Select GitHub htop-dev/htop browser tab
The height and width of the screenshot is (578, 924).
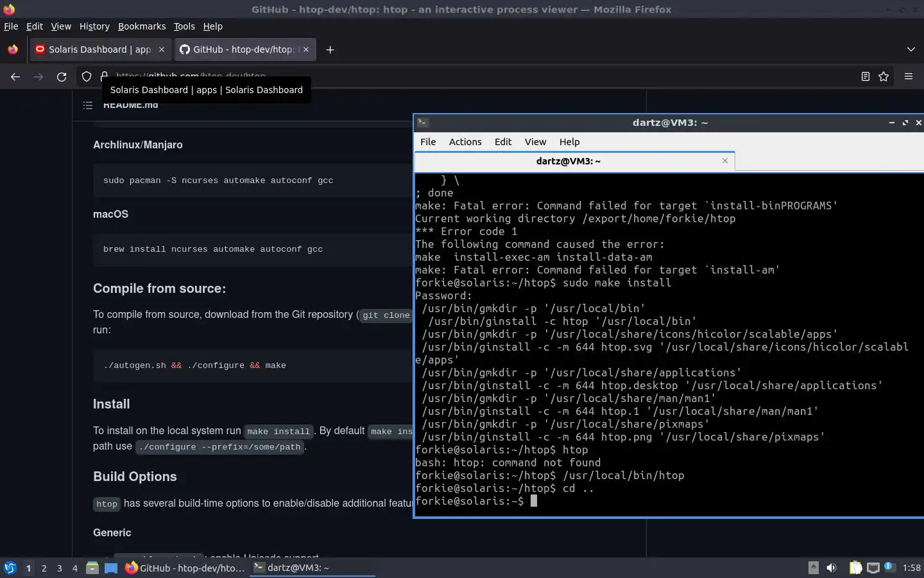(244, 49)
